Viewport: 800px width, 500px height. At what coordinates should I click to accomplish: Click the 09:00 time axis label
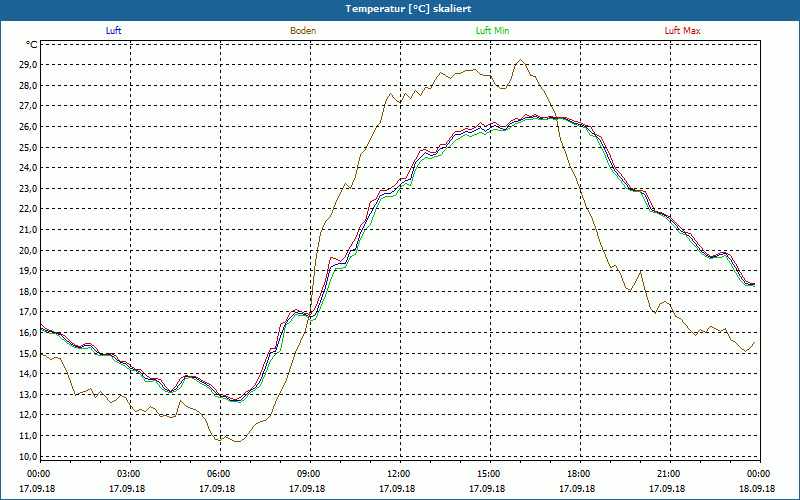(307, 474)
